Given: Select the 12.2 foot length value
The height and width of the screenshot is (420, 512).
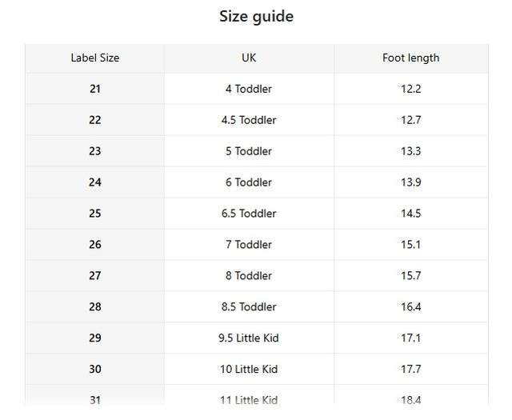Looking at the screenshot, I should pyautogui.click(x=410, y=89).
